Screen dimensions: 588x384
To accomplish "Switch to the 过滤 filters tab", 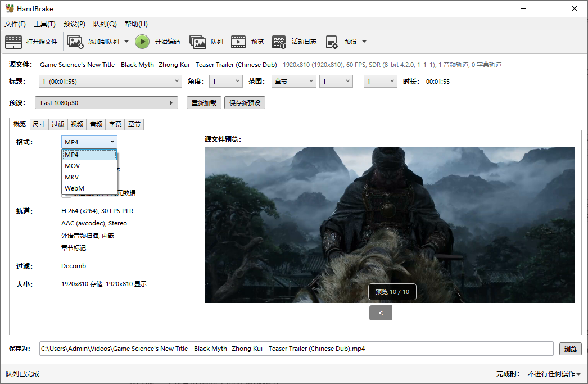I will click(x=58, y=124).
